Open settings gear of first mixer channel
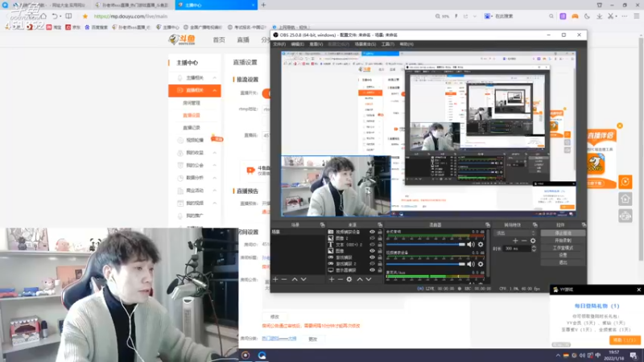 [x=481, y=245]
